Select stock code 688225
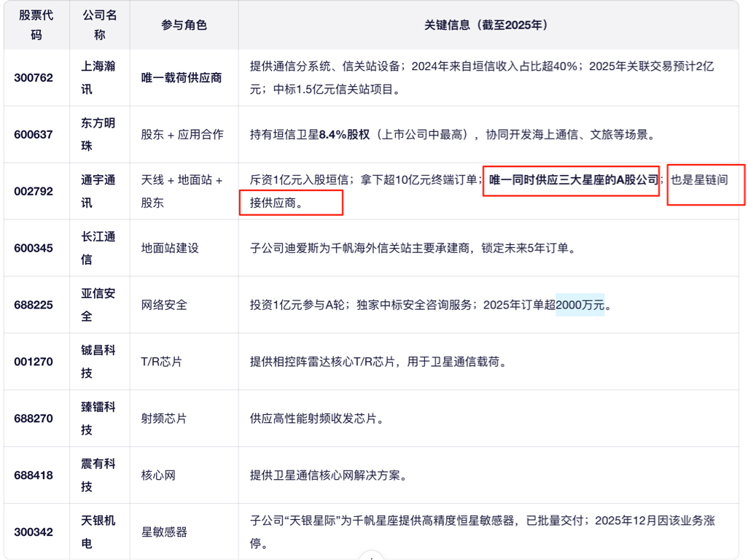 tap(34, 305)
